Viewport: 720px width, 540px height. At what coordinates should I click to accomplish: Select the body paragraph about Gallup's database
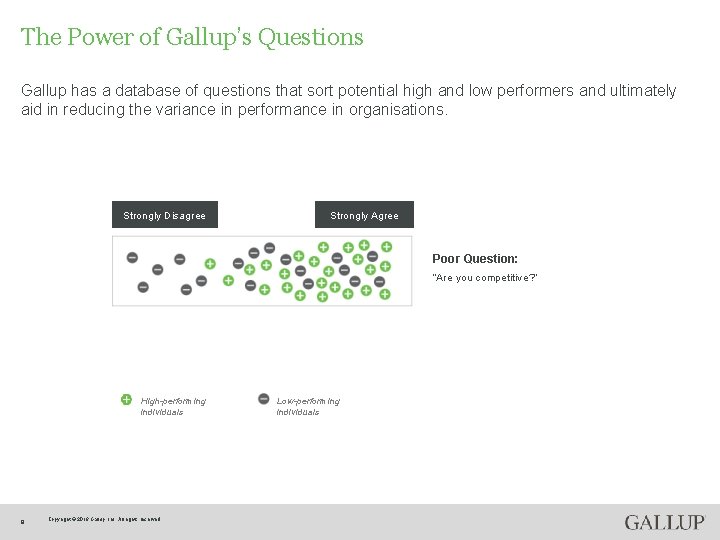[x=348, y=100]
